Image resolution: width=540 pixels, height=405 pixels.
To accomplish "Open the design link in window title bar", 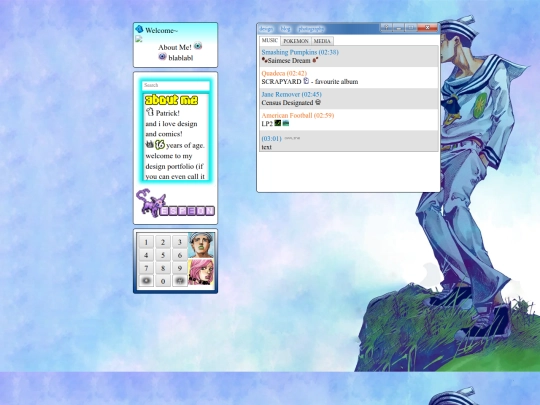I will coord(266,29).
